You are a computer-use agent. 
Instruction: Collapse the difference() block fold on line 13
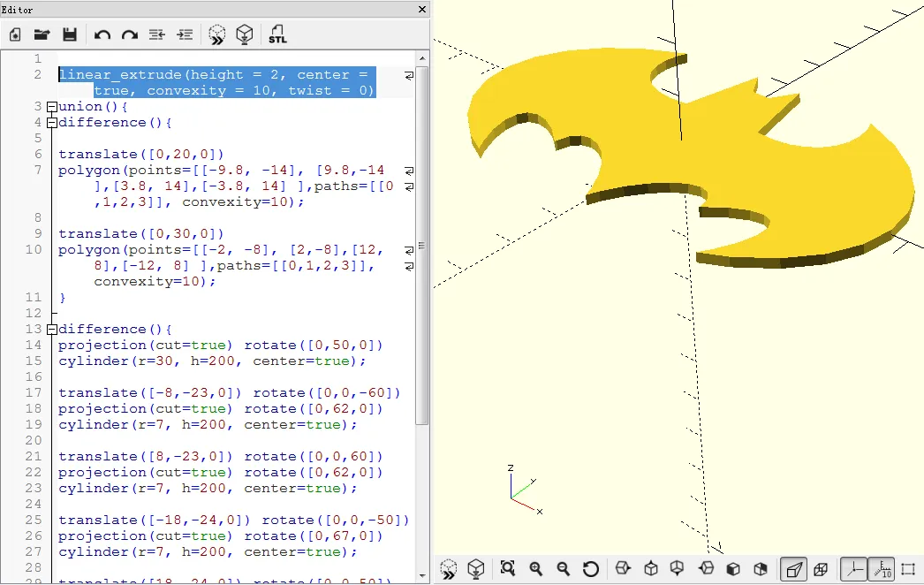click(52, 330)
